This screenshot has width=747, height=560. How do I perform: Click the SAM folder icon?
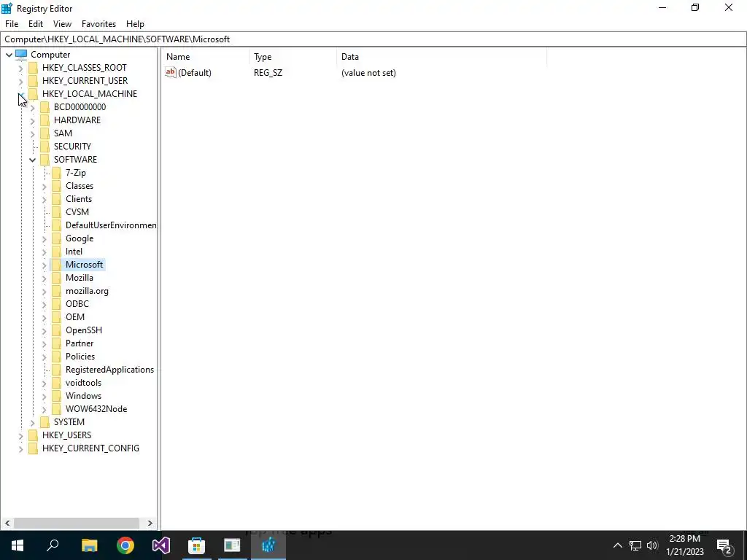pos(44,133)
